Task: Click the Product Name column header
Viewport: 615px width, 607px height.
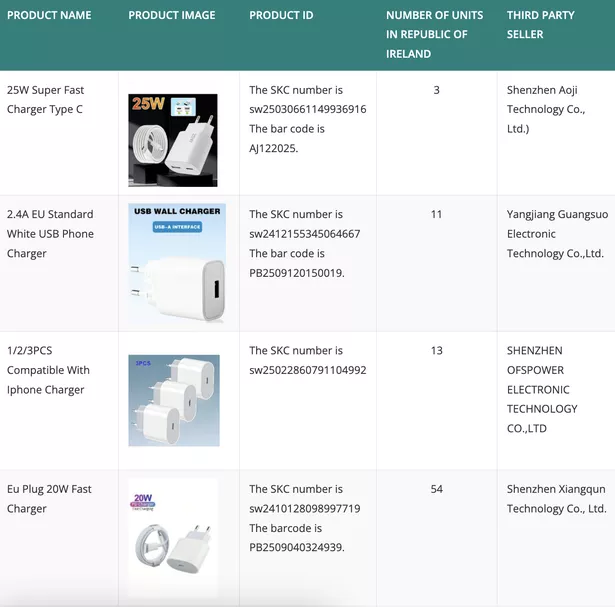Action: tap(49, 15)
